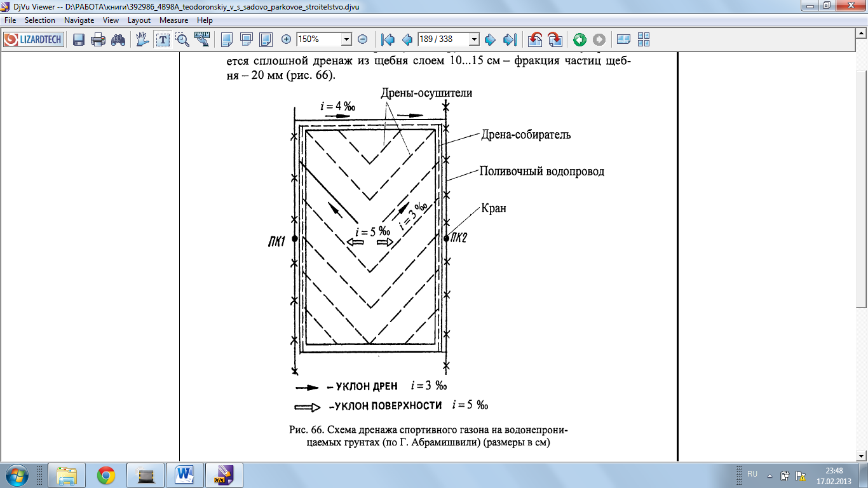Print the document using the printer icon
The image size is (868, 488).
pos(98,39)
